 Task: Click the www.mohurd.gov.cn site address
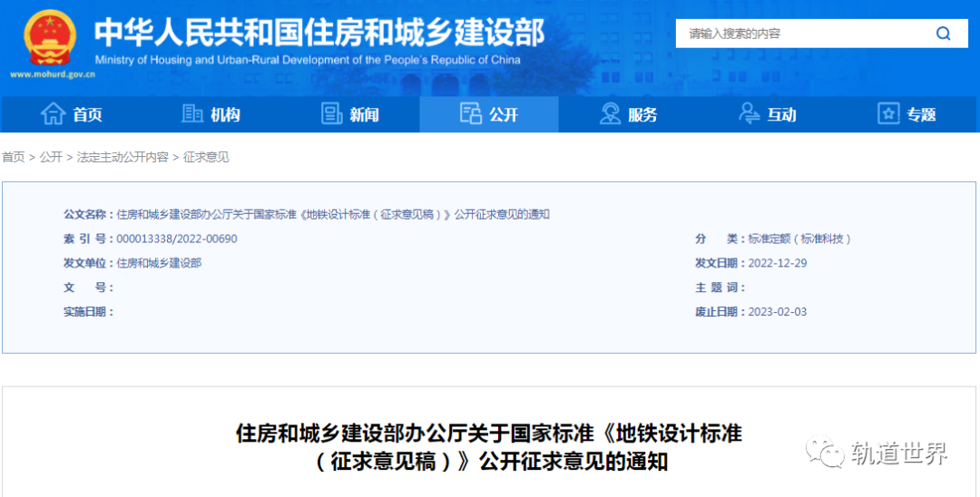click(x=53, y=74)
